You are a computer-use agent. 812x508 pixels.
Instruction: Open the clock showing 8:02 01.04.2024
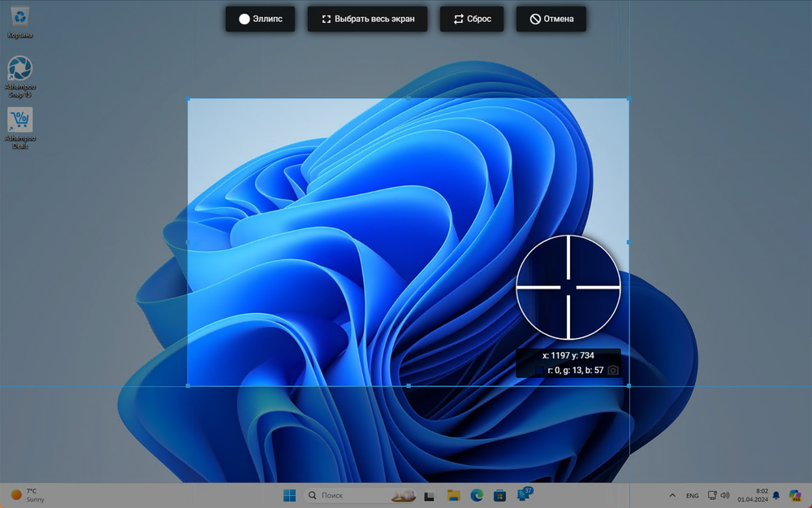click(x=754, y=496)
